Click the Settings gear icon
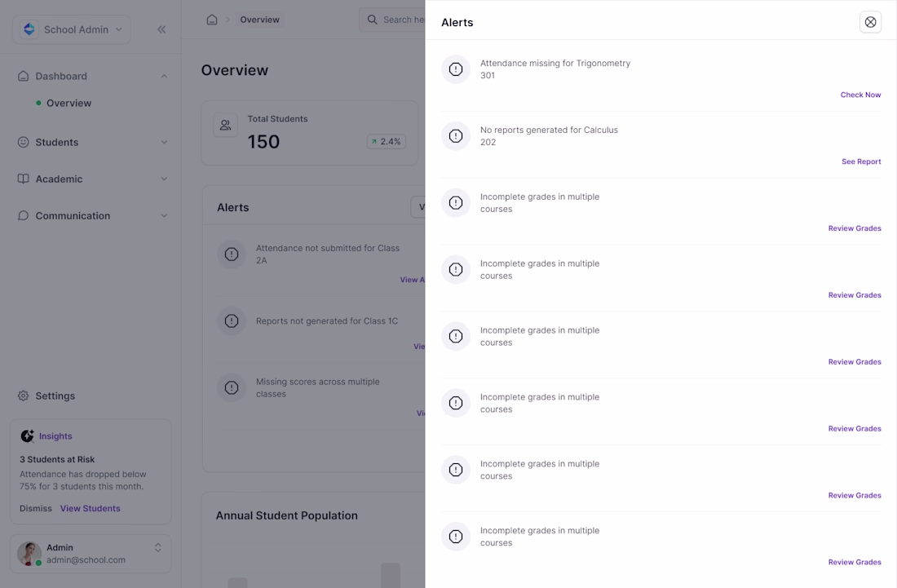 point(24,396)
